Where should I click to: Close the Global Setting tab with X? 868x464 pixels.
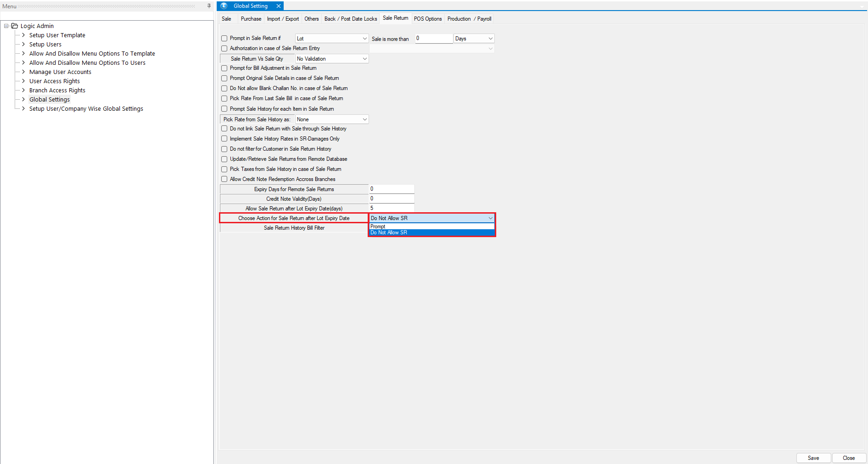pos(278,6)
